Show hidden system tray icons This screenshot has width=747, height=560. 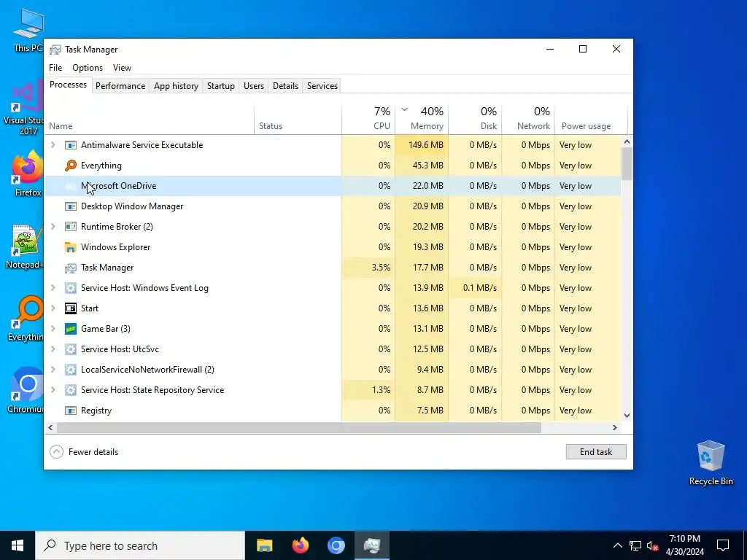[x=617, y=545]
